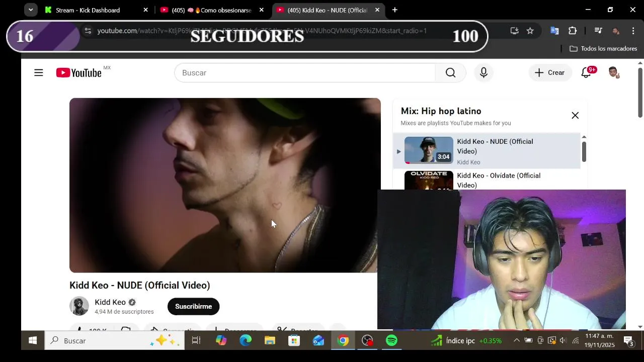Image resolution: width=644 pixels, height=362 pixels.
Task: Open a new Chrome tab
Action: pyautogui.click(x=395, y=10)
